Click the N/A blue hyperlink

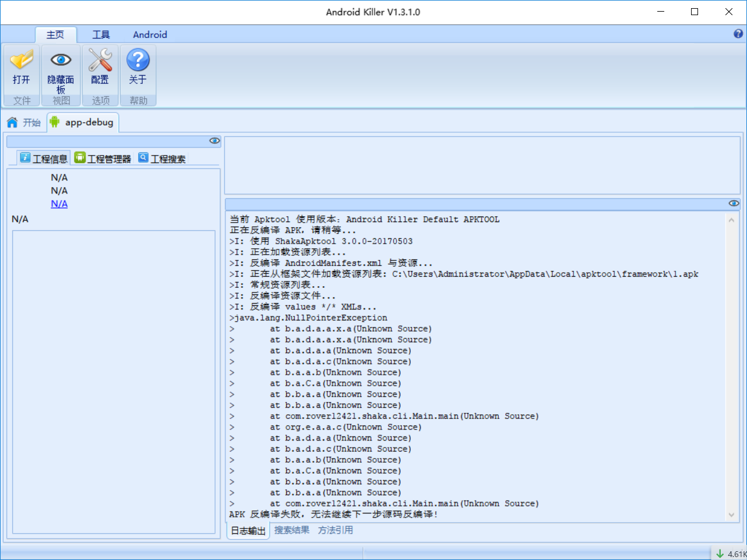tap(59, 203)
